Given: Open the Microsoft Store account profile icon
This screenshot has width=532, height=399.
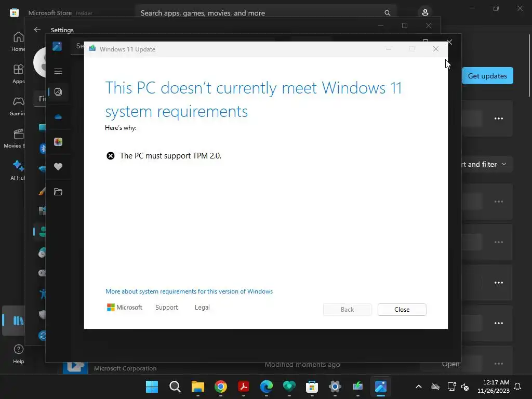Looking at the screenshot, I should coord(425,12).
